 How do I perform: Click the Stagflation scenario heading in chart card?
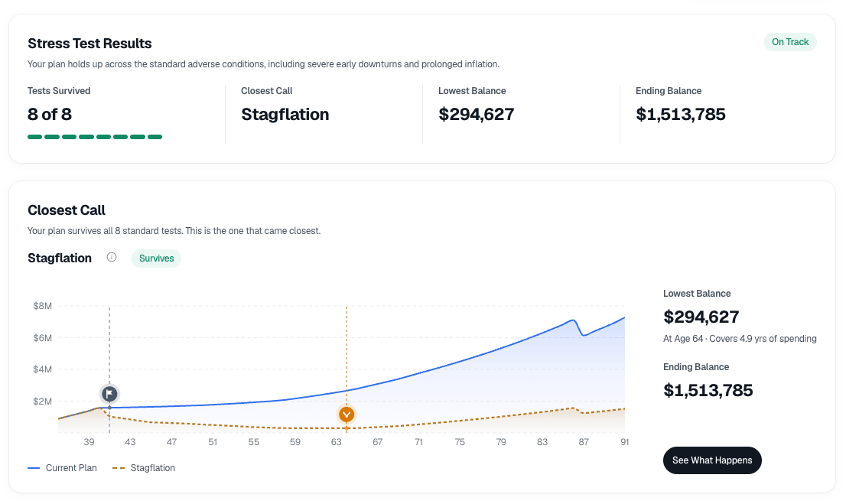[x=60, y=258]
